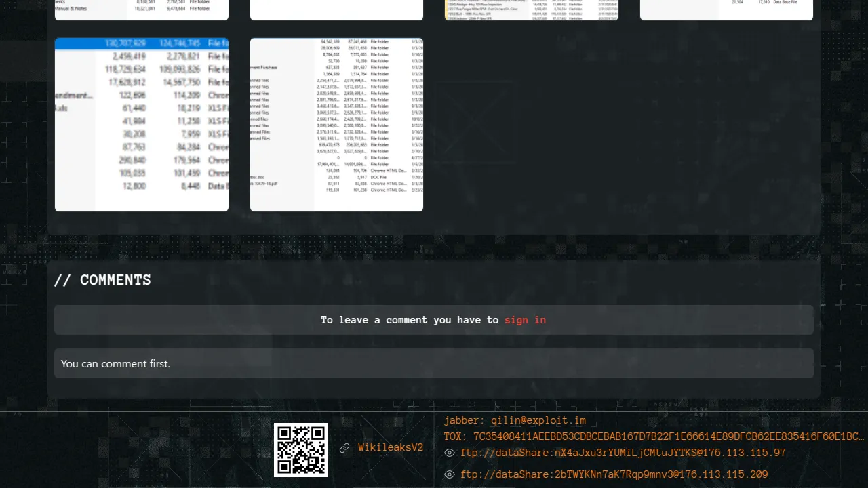The height and width of the screenshot is (488, 868).
Task: Click the truncated TOX ID string
Action: tap(654, 437)
